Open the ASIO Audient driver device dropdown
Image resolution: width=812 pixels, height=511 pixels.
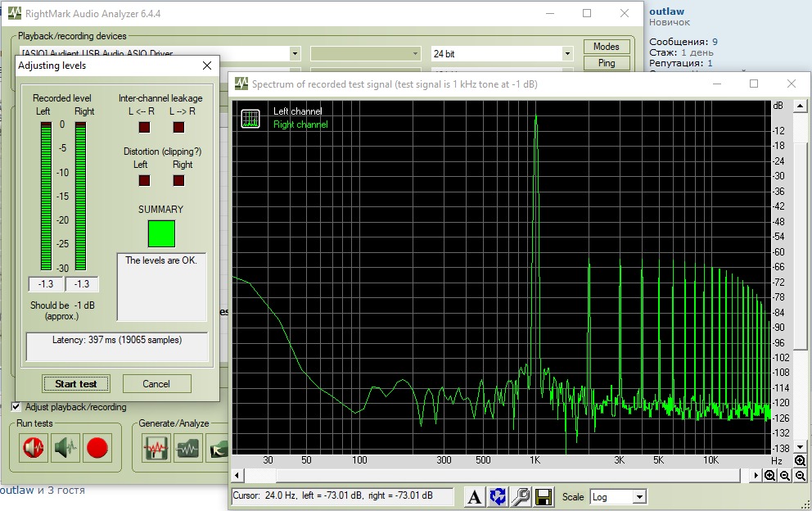295,53
